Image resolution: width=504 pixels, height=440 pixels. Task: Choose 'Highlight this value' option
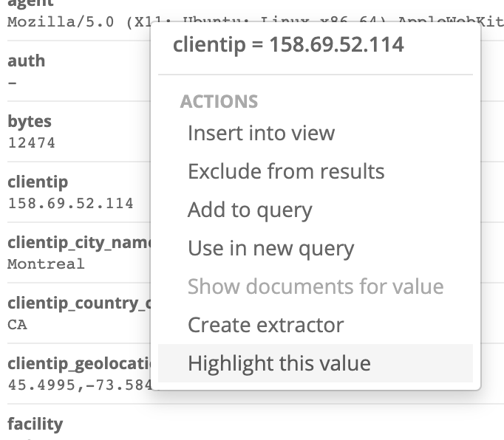tap(279, 364)
